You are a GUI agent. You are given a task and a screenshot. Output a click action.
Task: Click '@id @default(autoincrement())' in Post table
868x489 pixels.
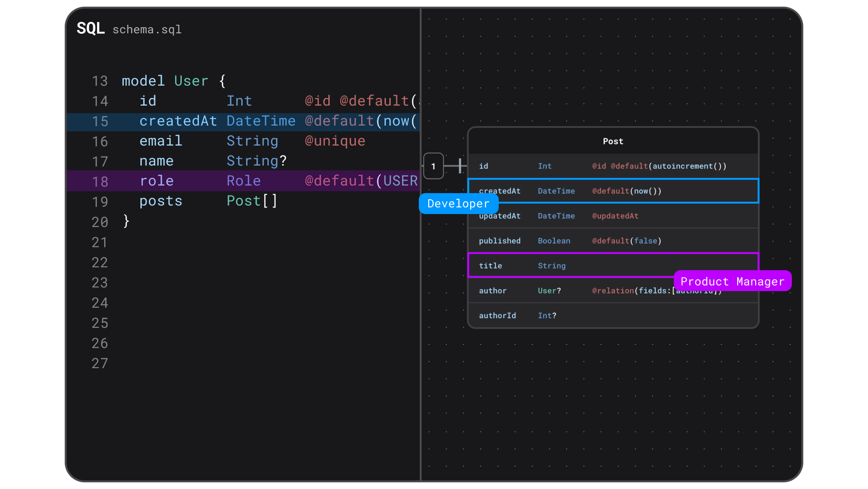(659, 166)
